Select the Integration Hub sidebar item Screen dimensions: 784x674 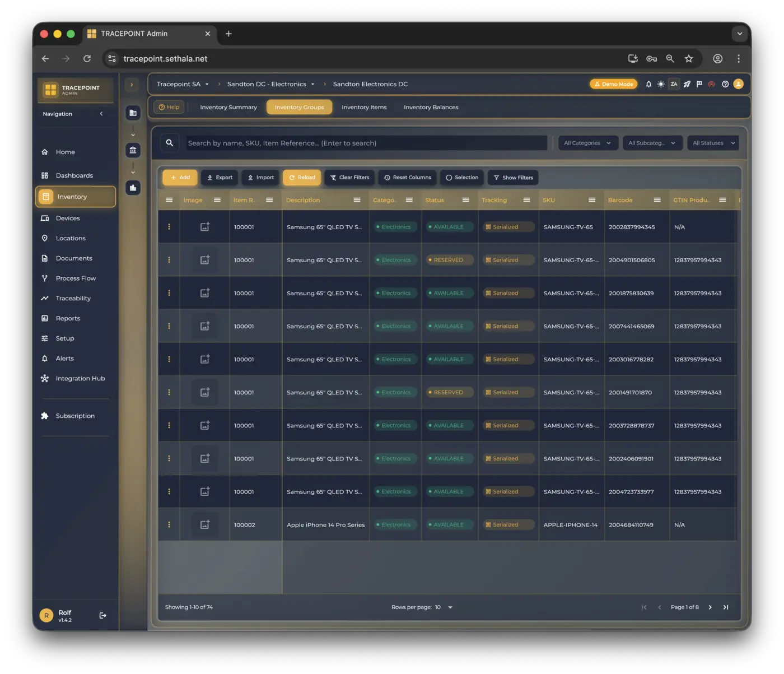pos(80,378)
